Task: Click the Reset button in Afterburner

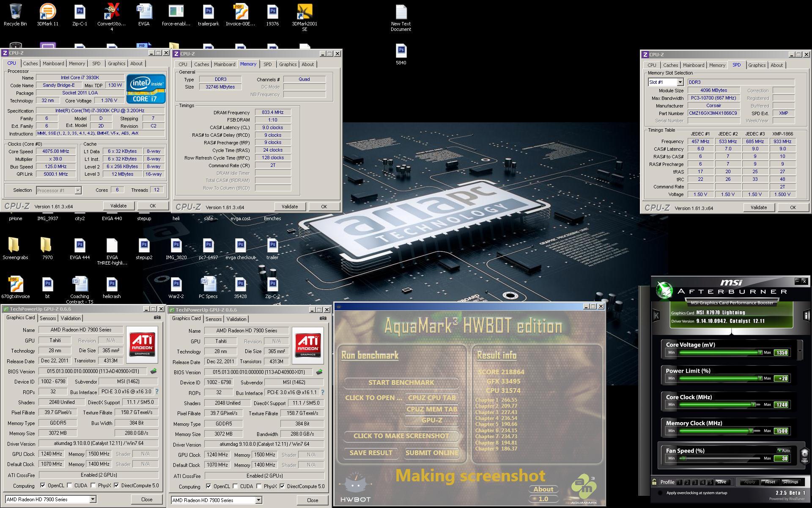Action: click(770, 482)
